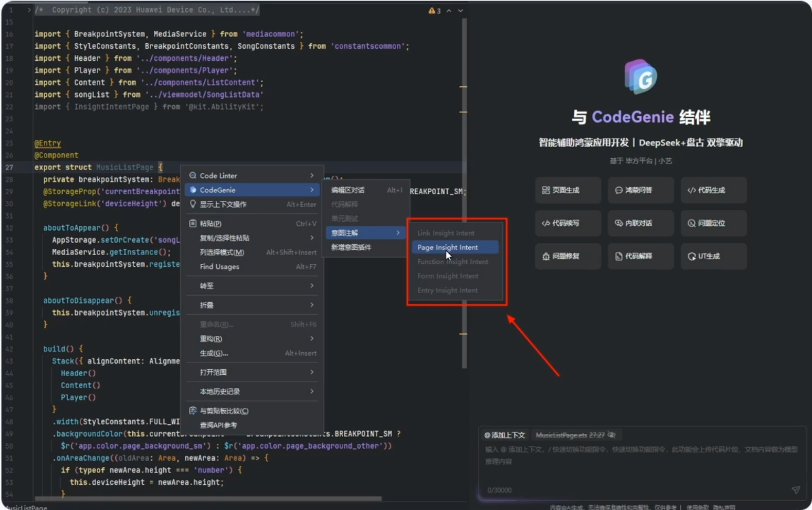The height and width of the screenshot is (510, 812).
Task: Click 生成(G)... menu entry
Action: pos(252,353)
